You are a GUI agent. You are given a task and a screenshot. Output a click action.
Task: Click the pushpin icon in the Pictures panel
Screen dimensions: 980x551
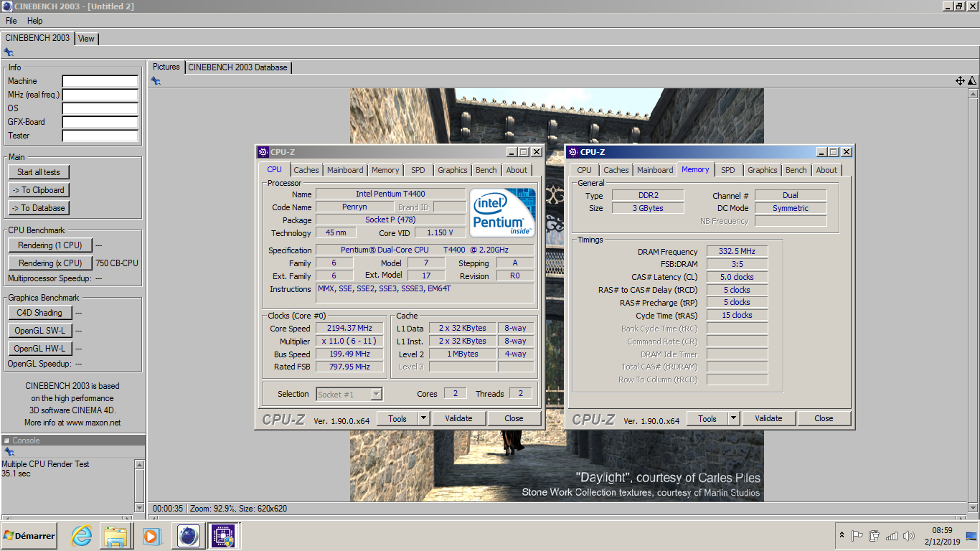156,80
